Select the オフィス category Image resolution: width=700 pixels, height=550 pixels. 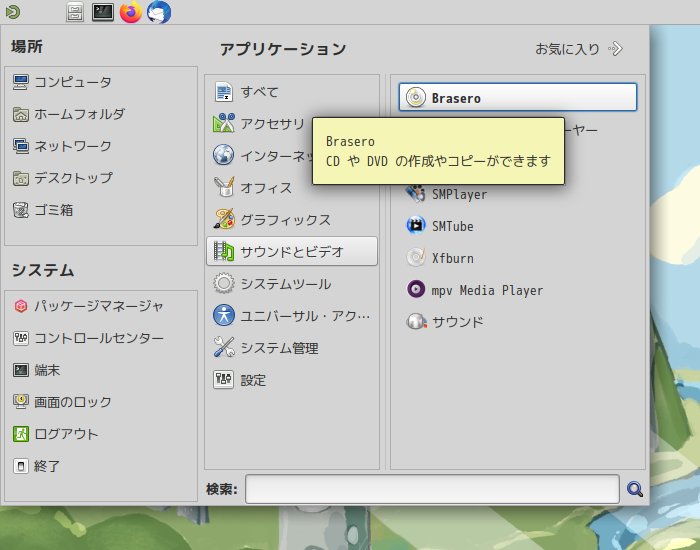click(292, 188)
